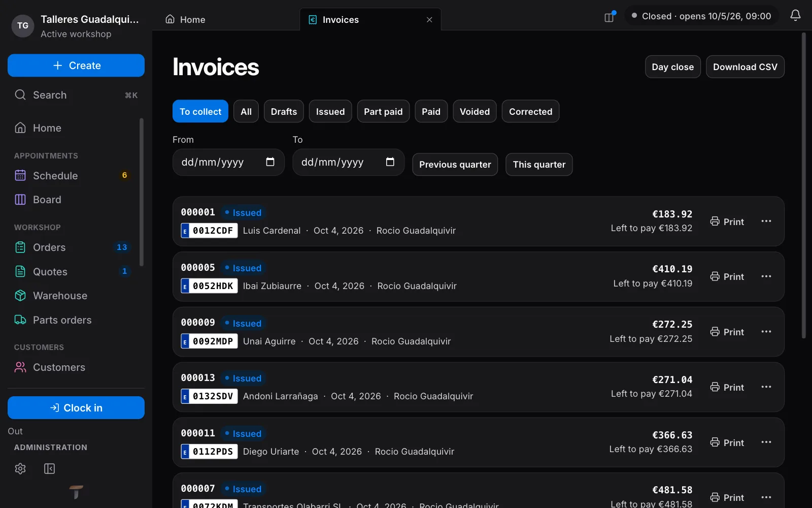This screenshot has height=508, width=812.
Task: Apply the Previous quarter date range
Action: click(455, 165)
